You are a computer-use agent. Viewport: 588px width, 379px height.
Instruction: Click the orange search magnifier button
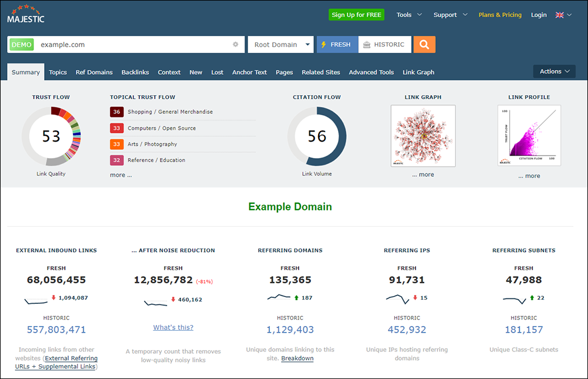point(424,45)
